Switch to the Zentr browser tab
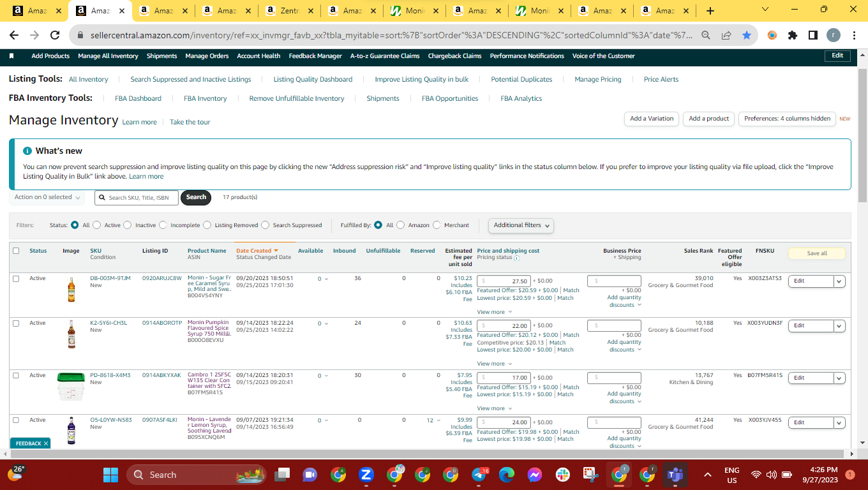Screen dimensions: 868x490 coord(290,11)
